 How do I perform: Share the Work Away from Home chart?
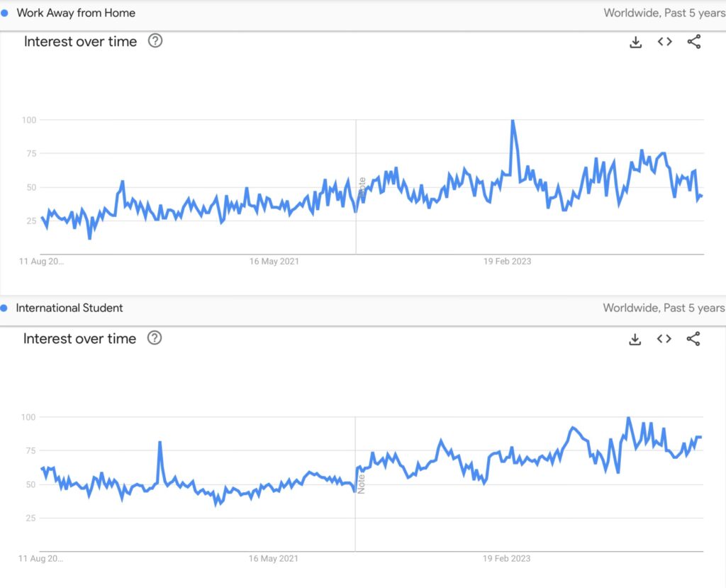coord(694,42)
